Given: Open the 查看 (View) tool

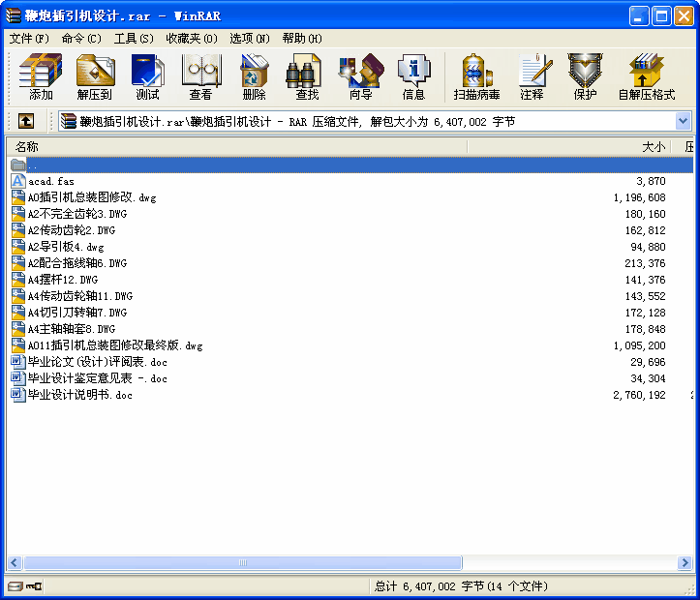Looking at the screenshot, I should pyautogui.click(x=200, y=77).
